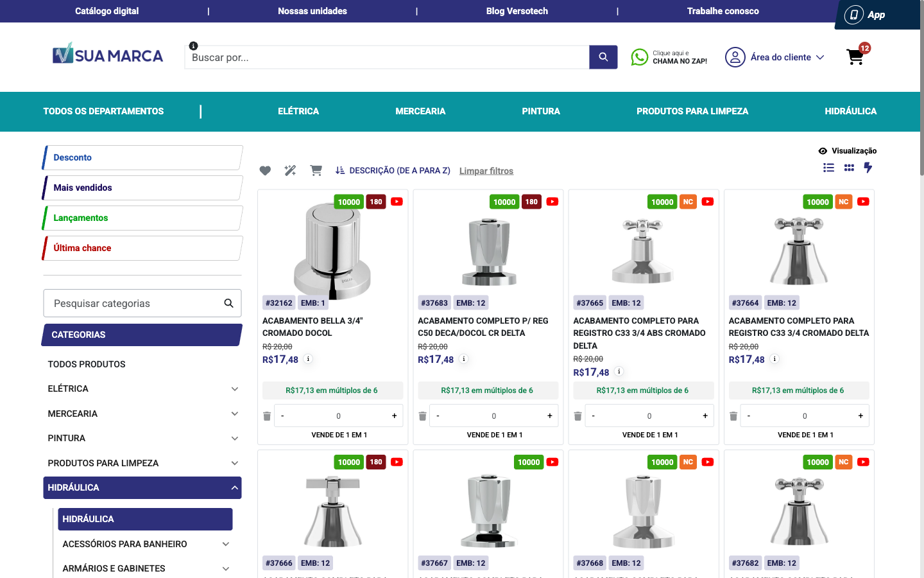Viewport: 924px width, 578px height.
Task: Open the Trabalhe conosco link in top bar
Action: [x=723, y=11]
